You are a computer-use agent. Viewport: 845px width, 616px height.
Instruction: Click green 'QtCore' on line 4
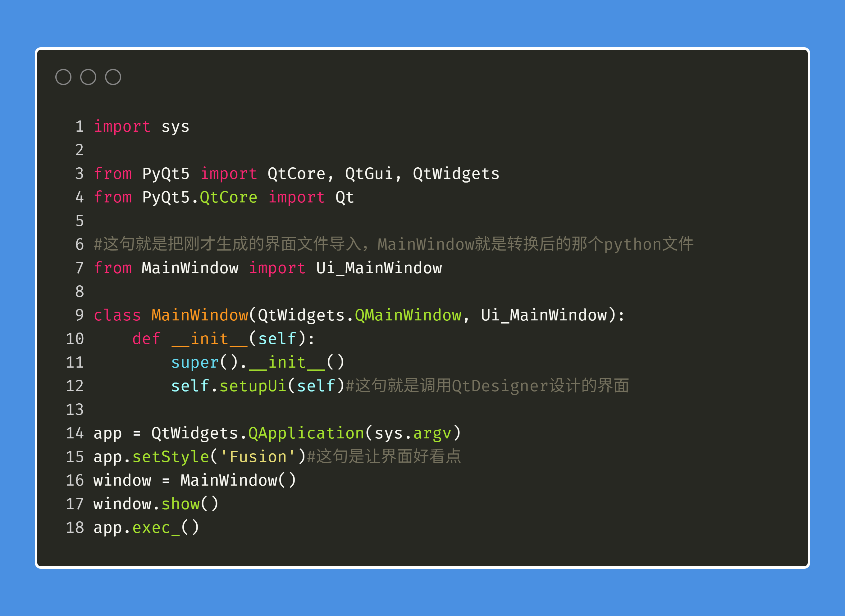pos(229,197)
